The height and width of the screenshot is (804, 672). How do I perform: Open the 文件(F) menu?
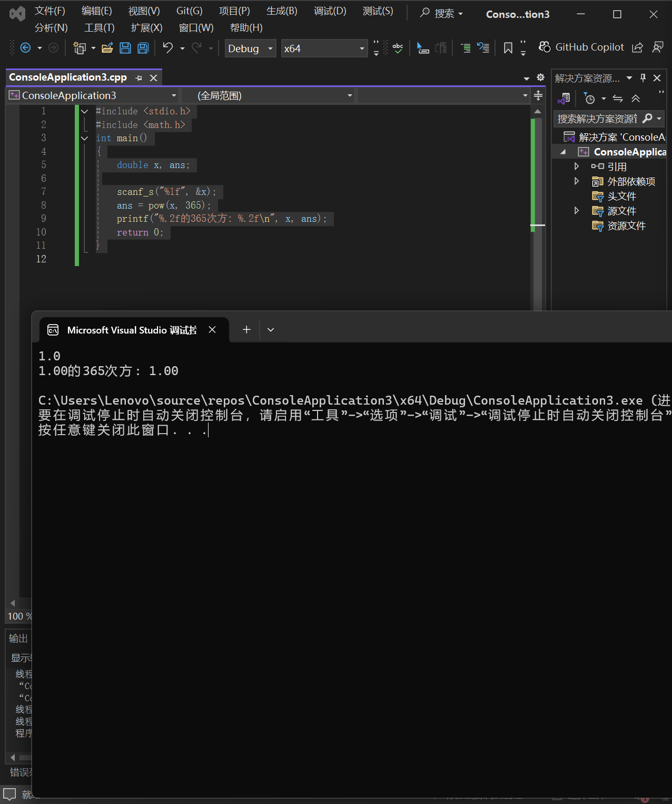click(x=50, y=11)
